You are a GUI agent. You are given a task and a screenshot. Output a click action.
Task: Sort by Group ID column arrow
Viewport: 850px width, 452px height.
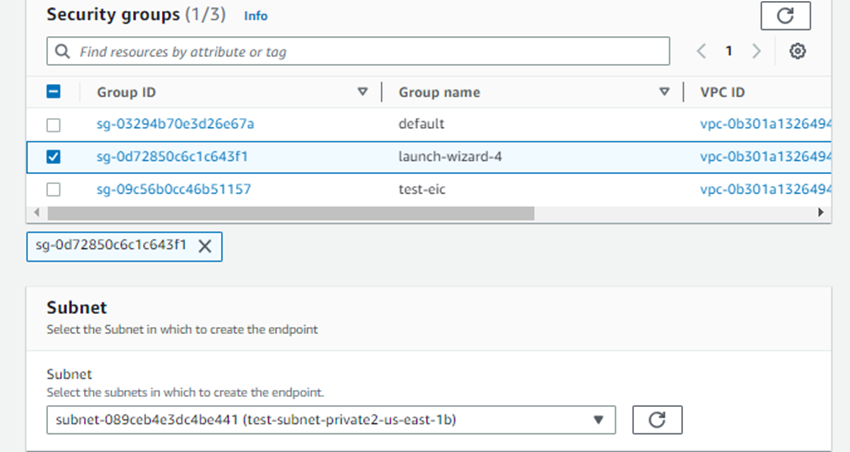[363, 92]
